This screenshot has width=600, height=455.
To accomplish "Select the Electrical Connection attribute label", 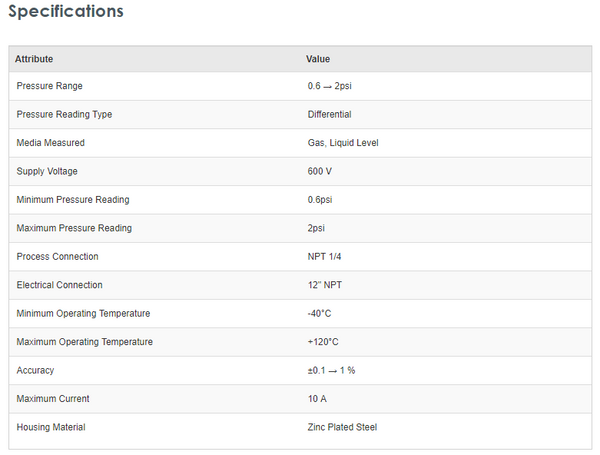I will coord(59,285).
